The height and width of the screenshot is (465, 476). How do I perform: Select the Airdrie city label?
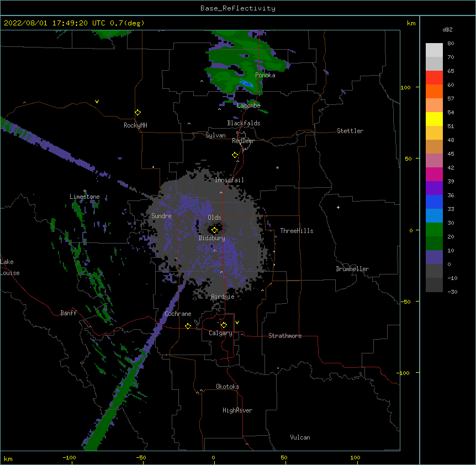(x=223, y=297)
